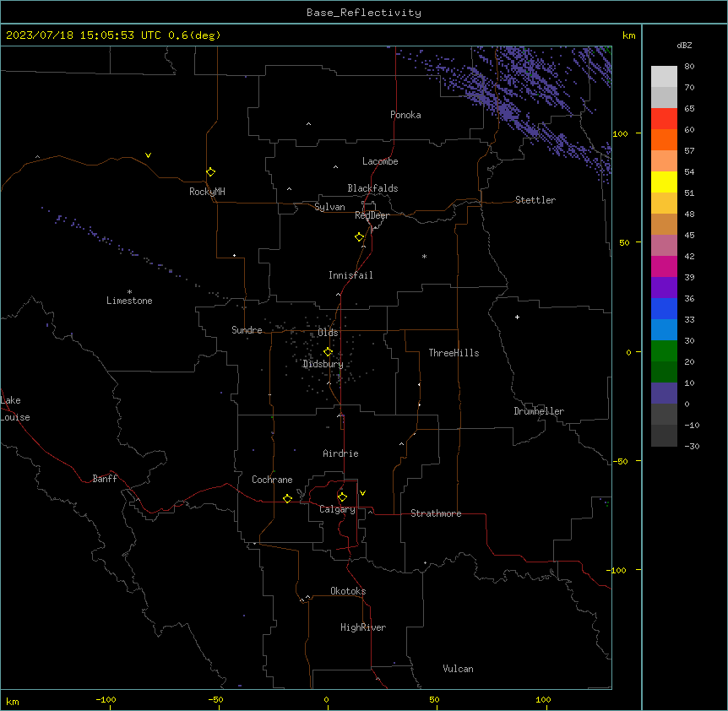Screen dimensions: 728x711
Task: Click the white 80 dBZ color swatch
Action: point(664,77)
